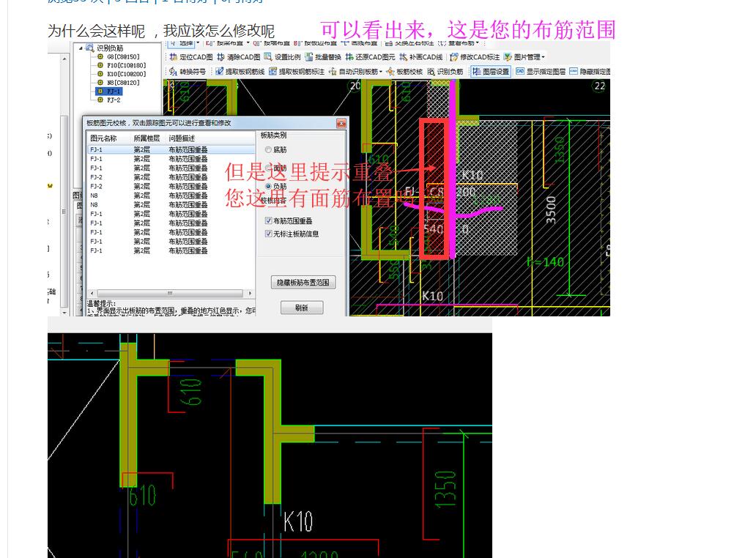
Task: Open the 自动识别板筋 dropdown arrow
Action: click(381, 71)
